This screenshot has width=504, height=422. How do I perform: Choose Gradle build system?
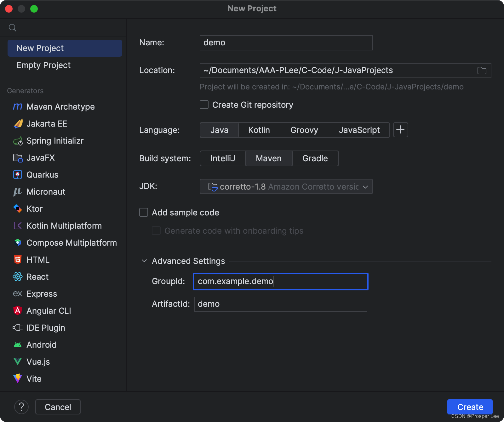(x=315, y=158)
